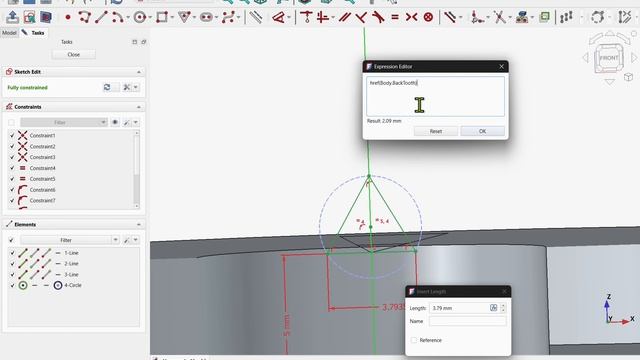Select the Trim Edge tool
Viewport: 640px width, 360px height.
(500, 17)
